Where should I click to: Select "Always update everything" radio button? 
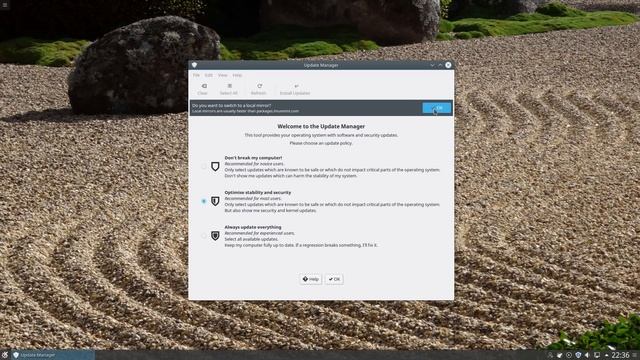tap(204, 236)
